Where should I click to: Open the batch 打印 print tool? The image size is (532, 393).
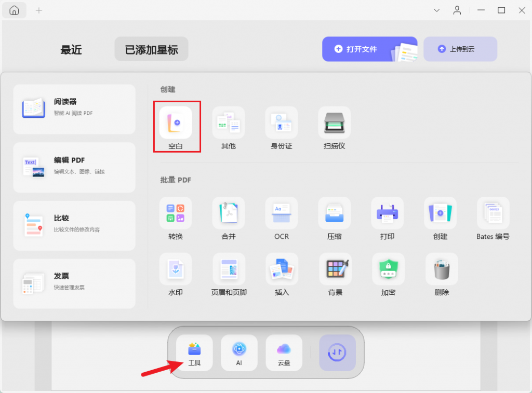388,213
